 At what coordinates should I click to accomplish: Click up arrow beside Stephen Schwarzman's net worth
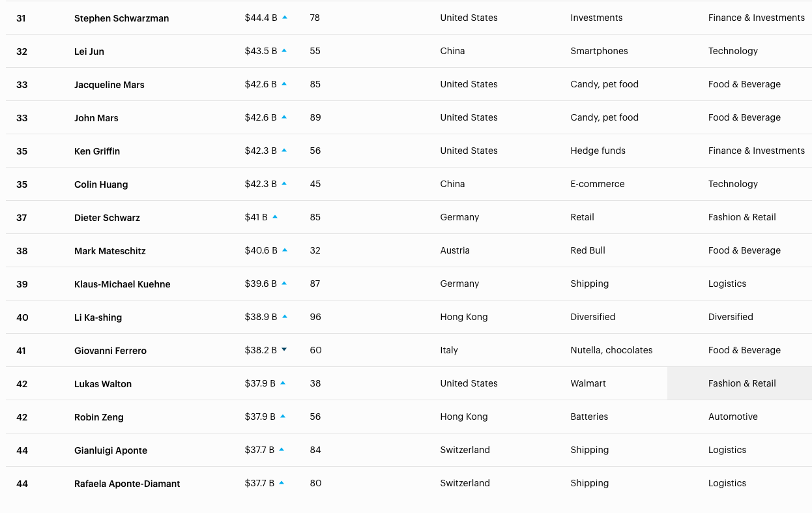(x=285, y=18)
